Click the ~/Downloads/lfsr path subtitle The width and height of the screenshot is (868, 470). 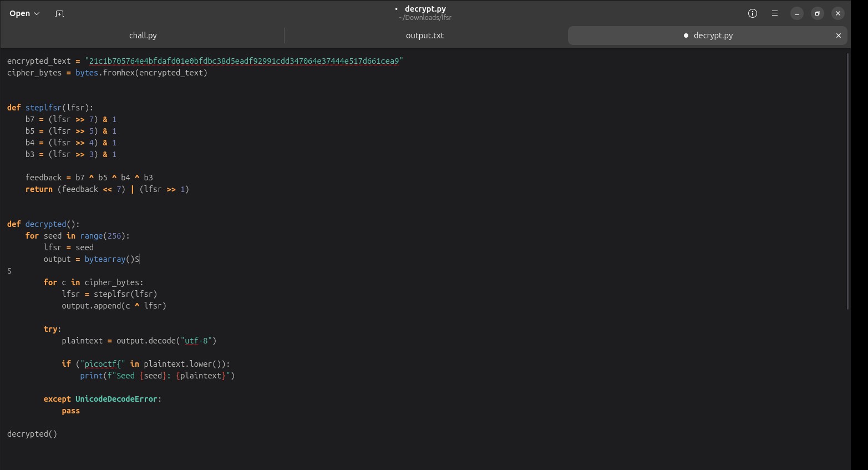[425, 18]
